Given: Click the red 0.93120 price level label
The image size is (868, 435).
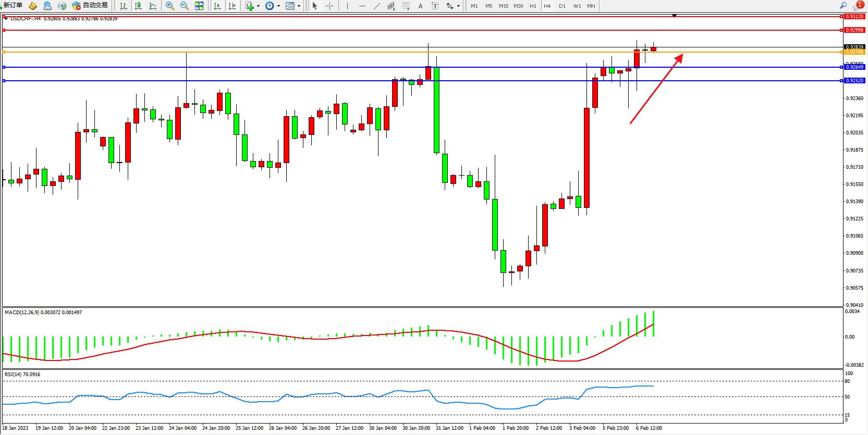Looking at the screenshot, I should [x=854, y=17].
